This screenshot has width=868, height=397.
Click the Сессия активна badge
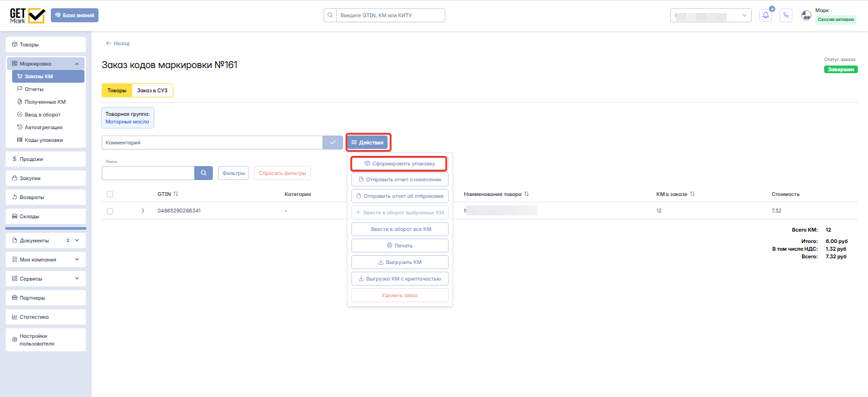(836, 20)
